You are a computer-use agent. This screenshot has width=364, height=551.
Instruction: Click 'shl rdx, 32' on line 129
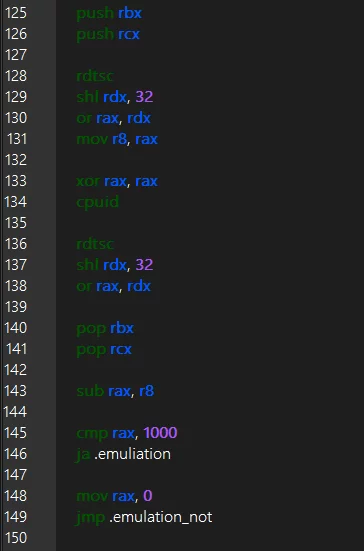(115, 97)
